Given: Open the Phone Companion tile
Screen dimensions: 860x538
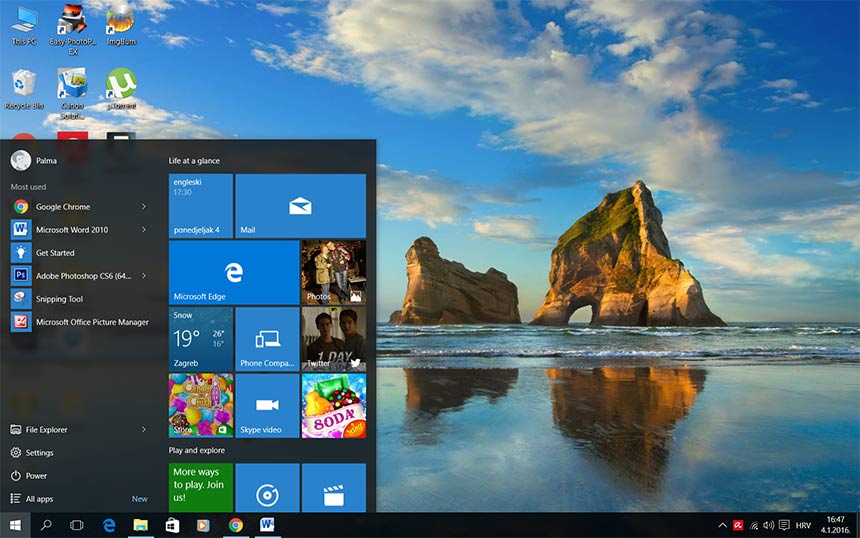Looking at the screenshot, I should (267, 339).
